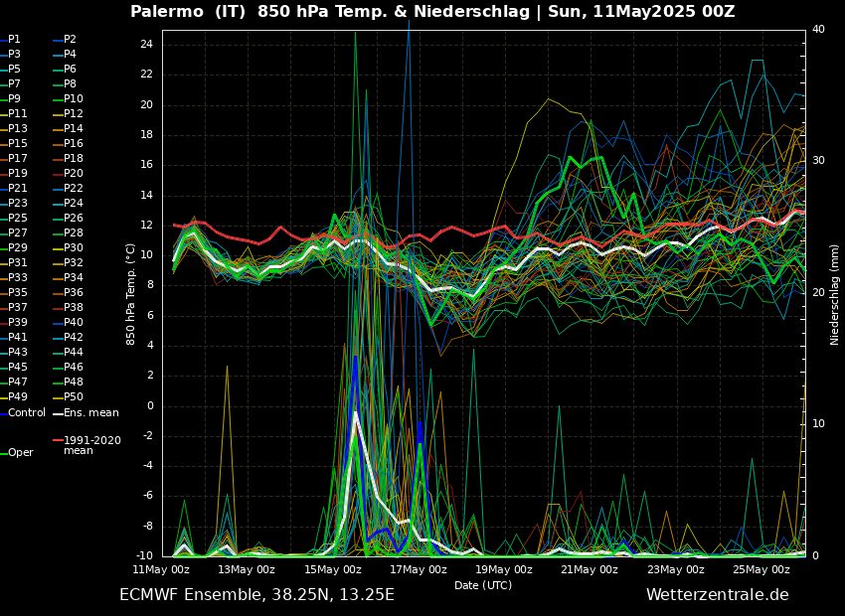
Task: Select the P36 legend entry
Action: pyautogui.click(x=74, y=292)
